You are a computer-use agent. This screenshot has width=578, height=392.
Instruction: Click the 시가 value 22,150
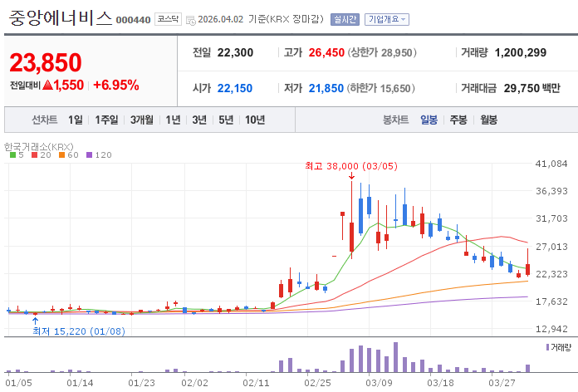point(235,89)
